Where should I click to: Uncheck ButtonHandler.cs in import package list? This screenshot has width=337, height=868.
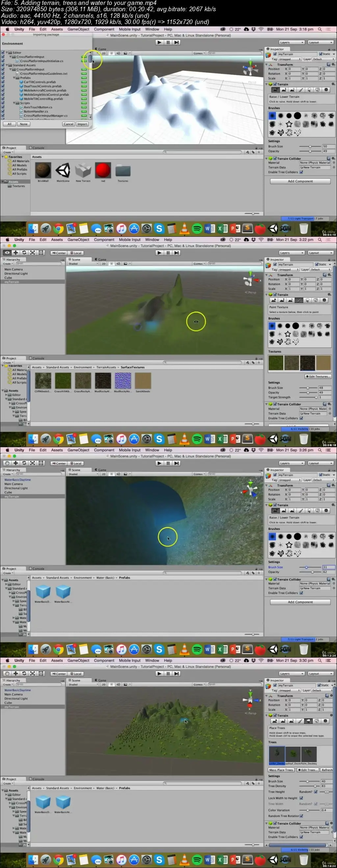(x=3, y=111)
